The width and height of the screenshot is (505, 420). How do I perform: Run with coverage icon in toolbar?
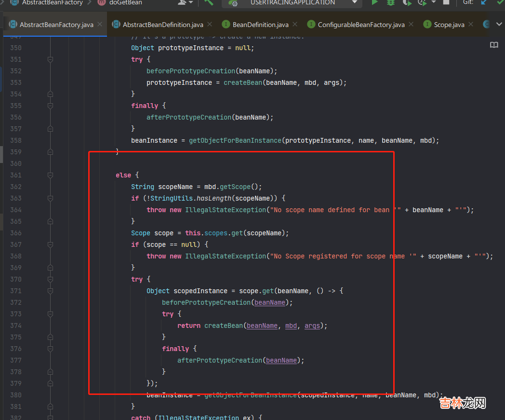point(407,2)
